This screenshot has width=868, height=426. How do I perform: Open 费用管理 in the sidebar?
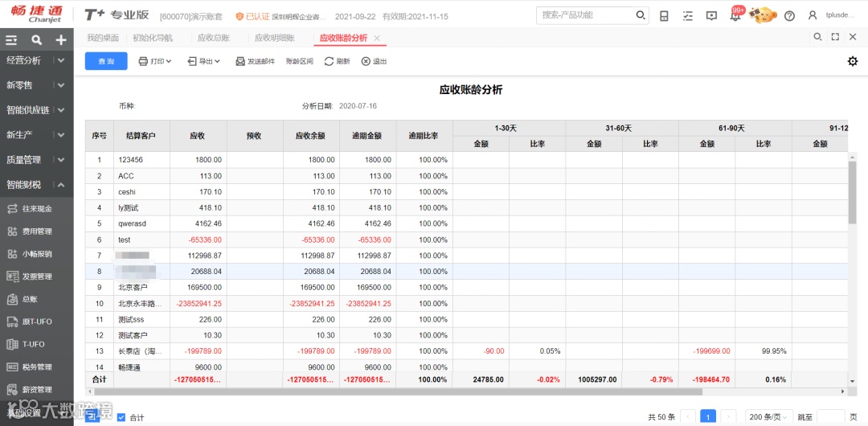click(x=36, y=231)
